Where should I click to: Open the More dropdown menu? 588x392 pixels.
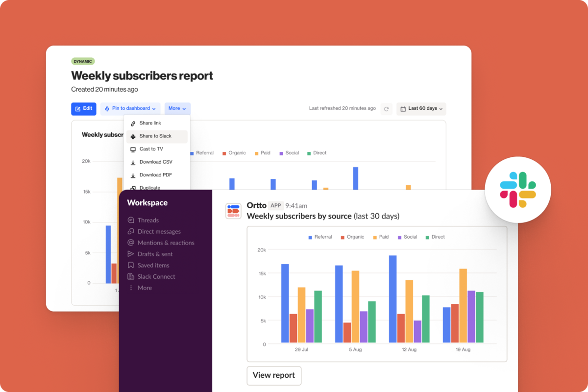pyautogui.click(x=177, y=109)
